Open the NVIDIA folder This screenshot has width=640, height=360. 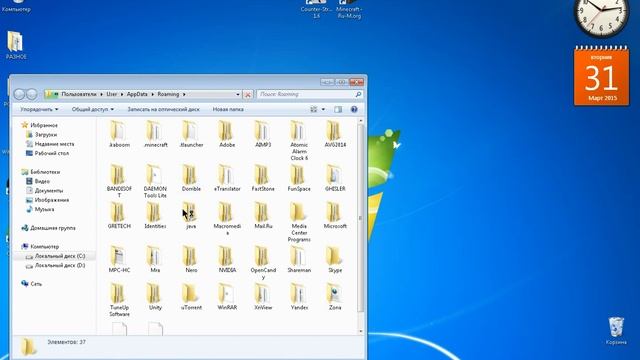click(227, 260)
